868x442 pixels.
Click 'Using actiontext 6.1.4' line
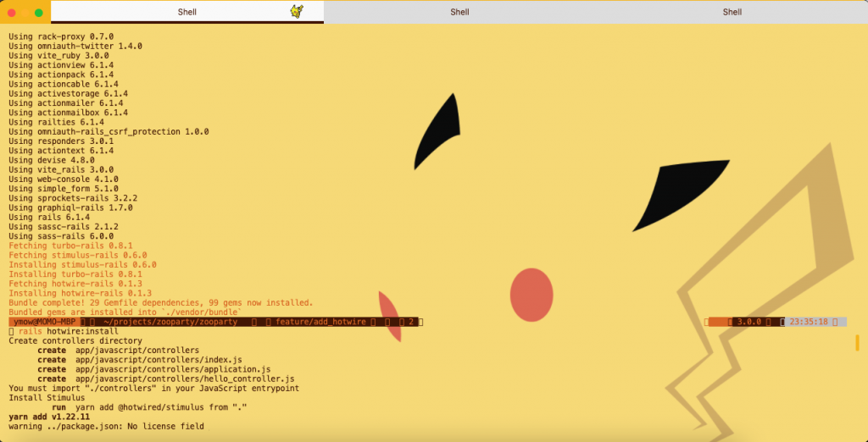pos(61,151)
